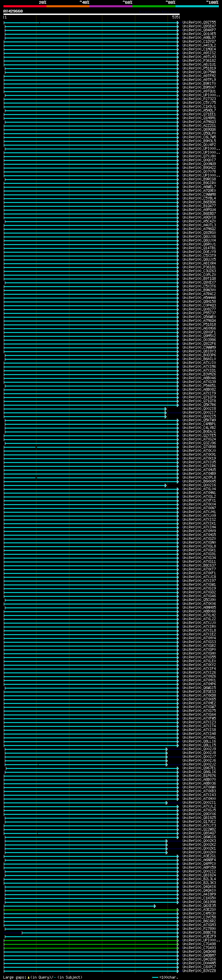The height and width of the screenshot is (980, 222).
Task: Open hit UniRef100_Q4DKH8
Action: (199, 951)
